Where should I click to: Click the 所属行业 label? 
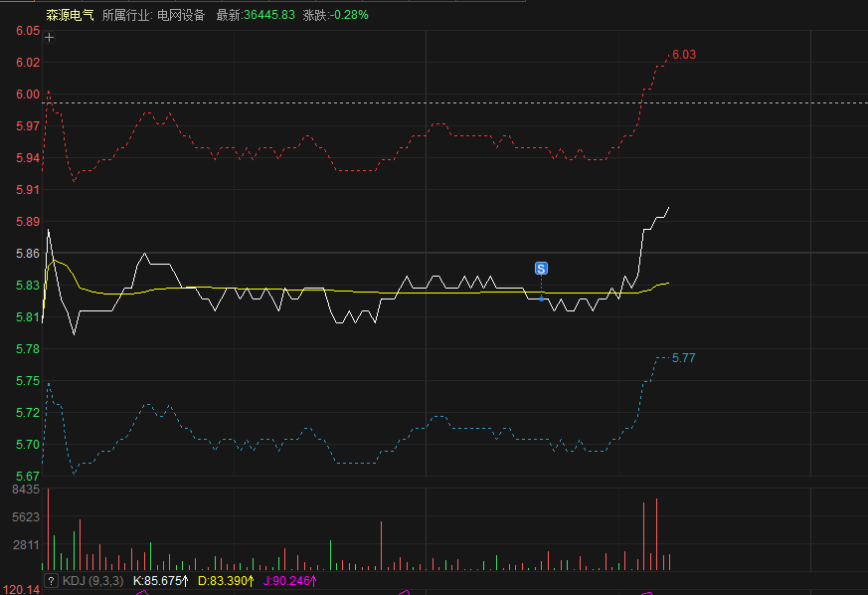125,15
